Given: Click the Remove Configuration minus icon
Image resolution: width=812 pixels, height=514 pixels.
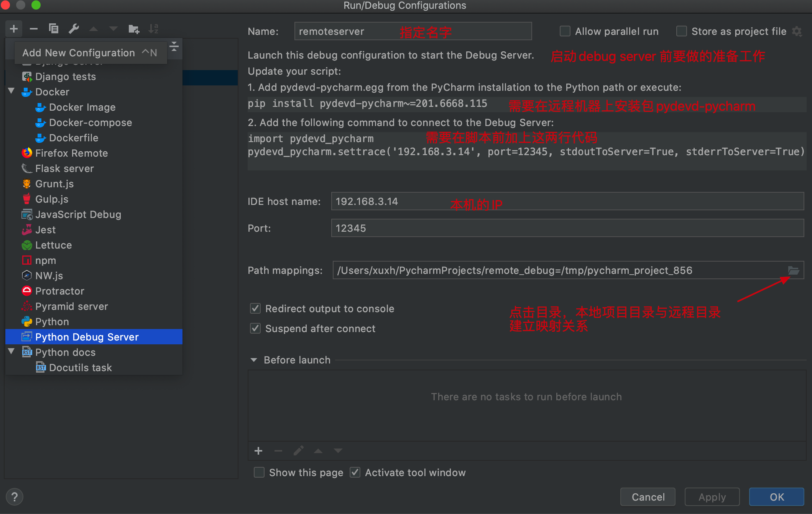Looking at the screenshot, I should tap(34, 29).
